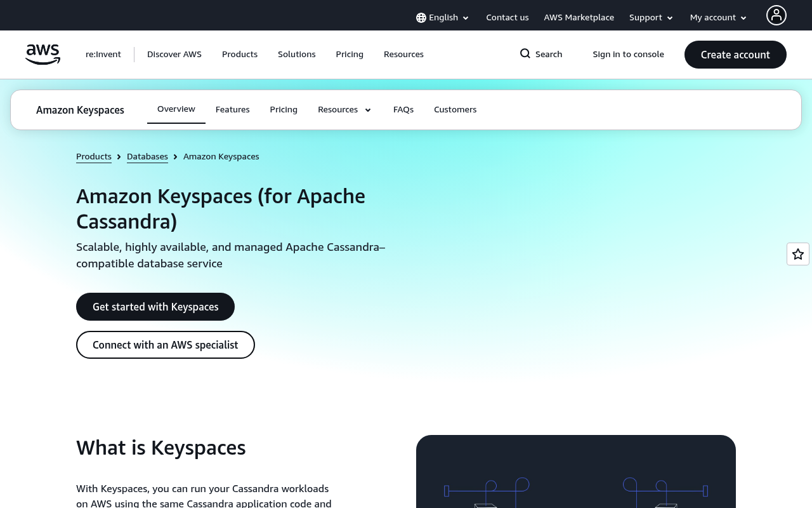Click Get started with Keyspaces button
812x508 pixels.
coord(155,307)
